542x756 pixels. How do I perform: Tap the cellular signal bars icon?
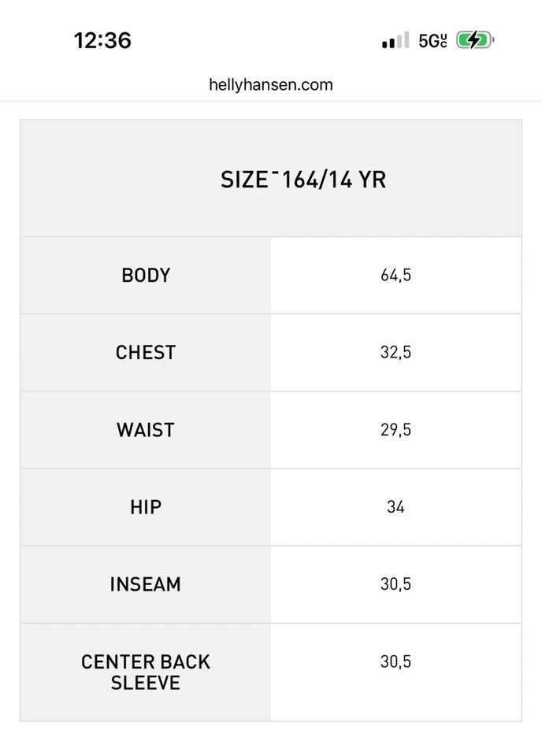point(395,40)
